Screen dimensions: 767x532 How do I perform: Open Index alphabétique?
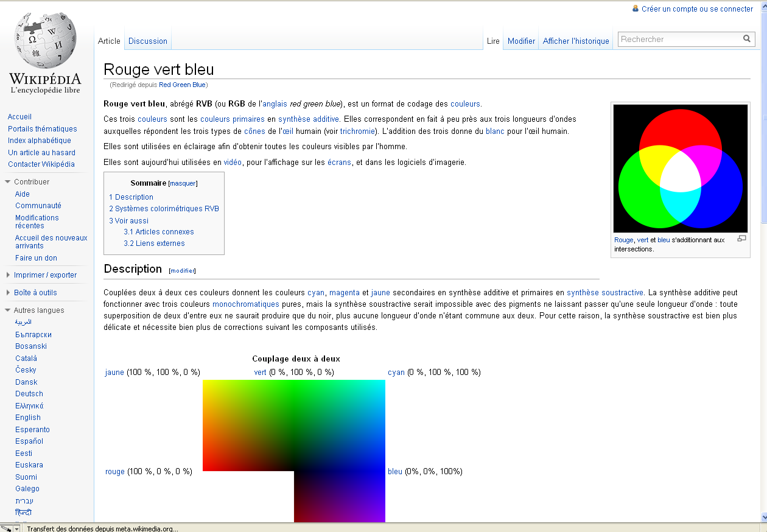pos(40,141)
